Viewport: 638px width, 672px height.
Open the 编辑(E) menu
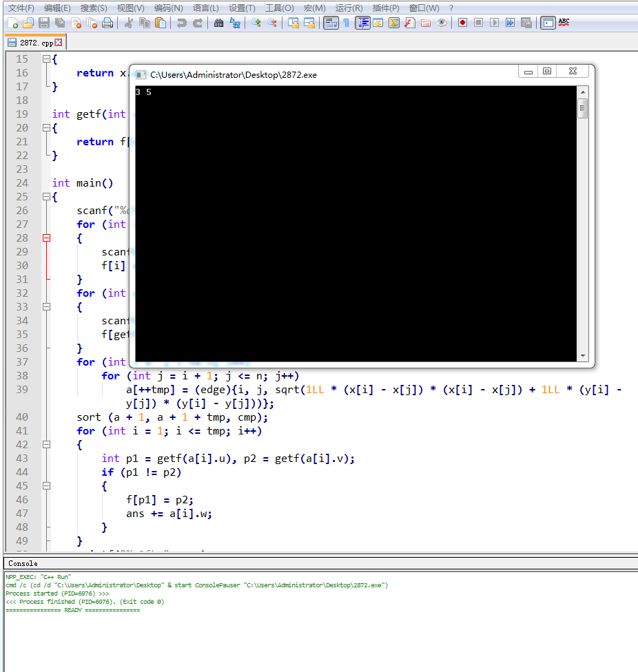57,8
